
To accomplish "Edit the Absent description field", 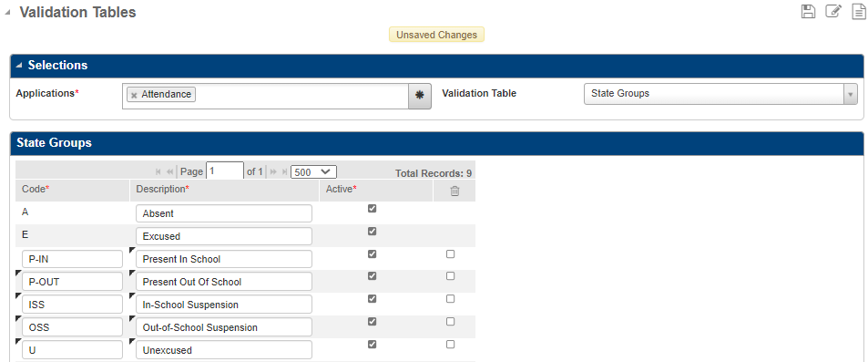I will pos(224,213).
